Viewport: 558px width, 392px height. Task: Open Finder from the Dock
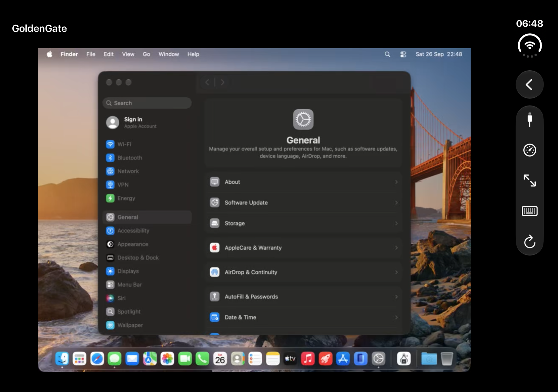coord(62,359)
